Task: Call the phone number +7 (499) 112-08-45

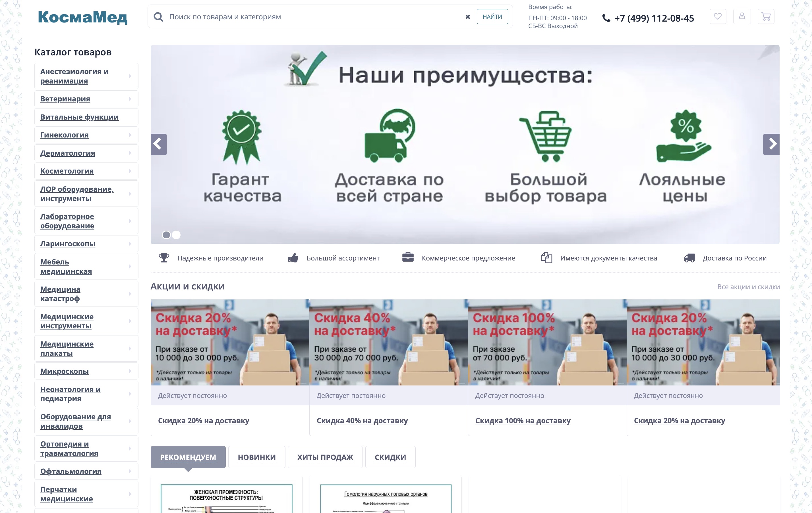Action: point(654,18)
